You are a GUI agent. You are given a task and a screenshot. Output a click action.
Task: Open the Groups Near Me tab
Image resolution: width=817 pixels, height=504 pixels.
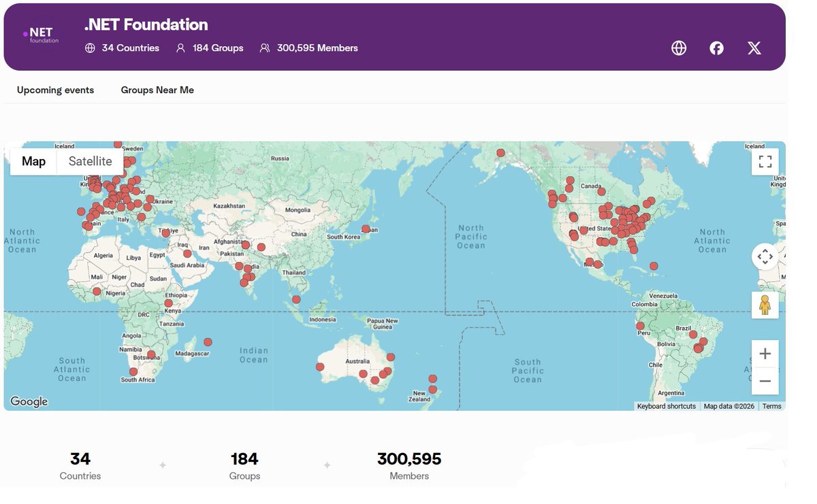tap(157, 90)
